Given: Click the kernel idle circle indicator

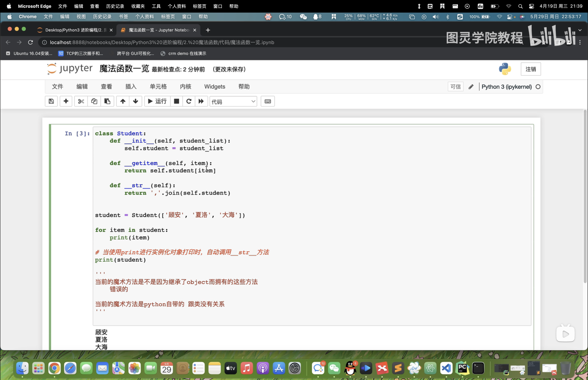Looking at the screenshot, I should [x=538, y=87].
